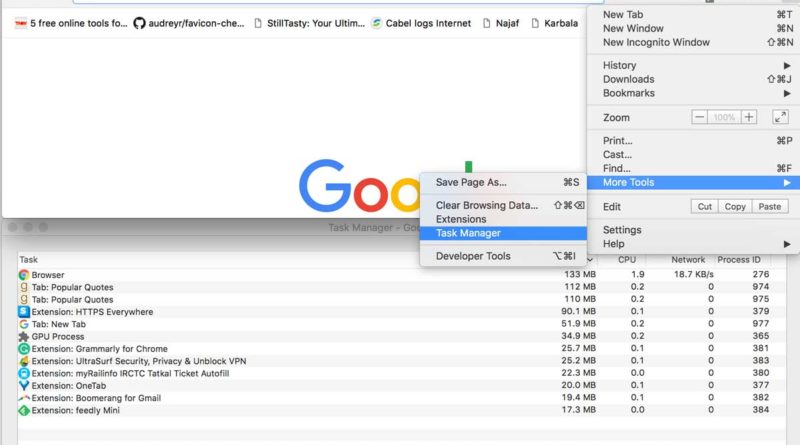Click the 5 free online tools bookmark icon
The image size is (800, 445).
[x=21, y=23]
